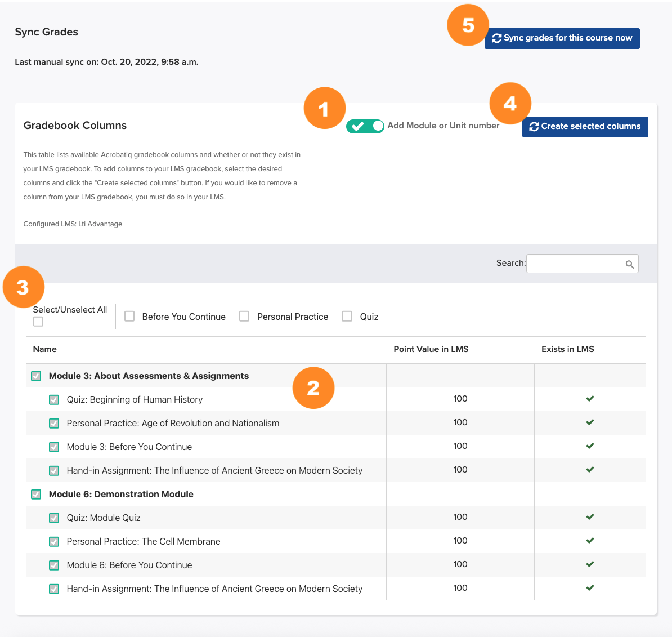The image size is (672, 637).
Task: Uncheck Module 6: Demonstration Module checkbox
Action: click(x=36, y=494)
